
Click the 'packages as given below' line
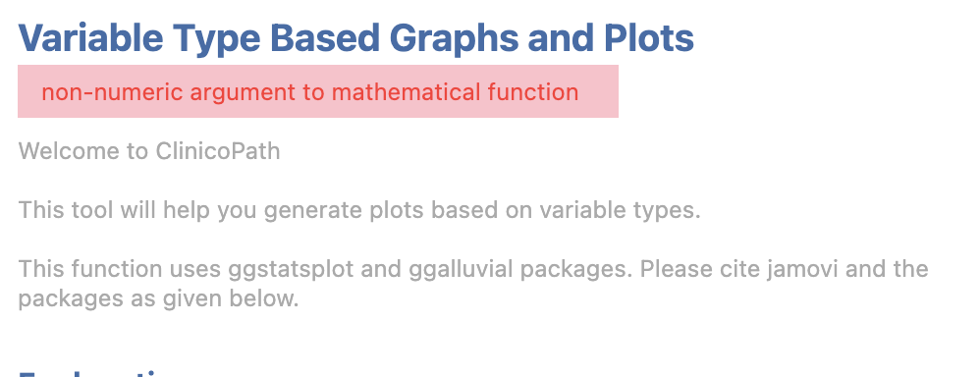click(159, 298)
